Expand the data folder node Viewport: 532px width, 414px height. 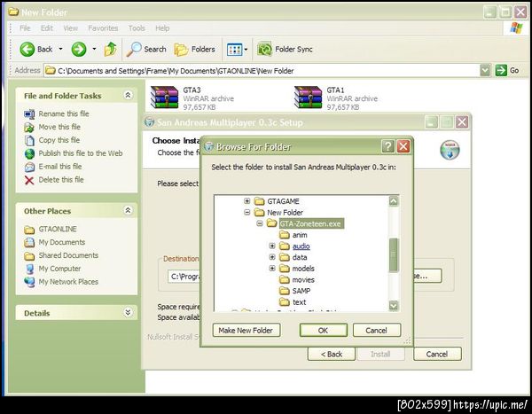click(x=272, y=257)
